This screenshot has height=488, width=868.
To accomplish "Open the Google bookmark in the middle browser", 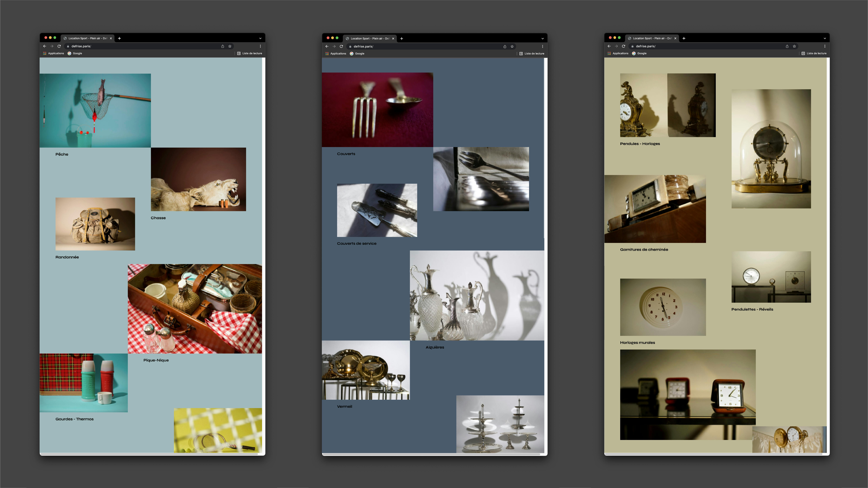I will coord(357,54).
